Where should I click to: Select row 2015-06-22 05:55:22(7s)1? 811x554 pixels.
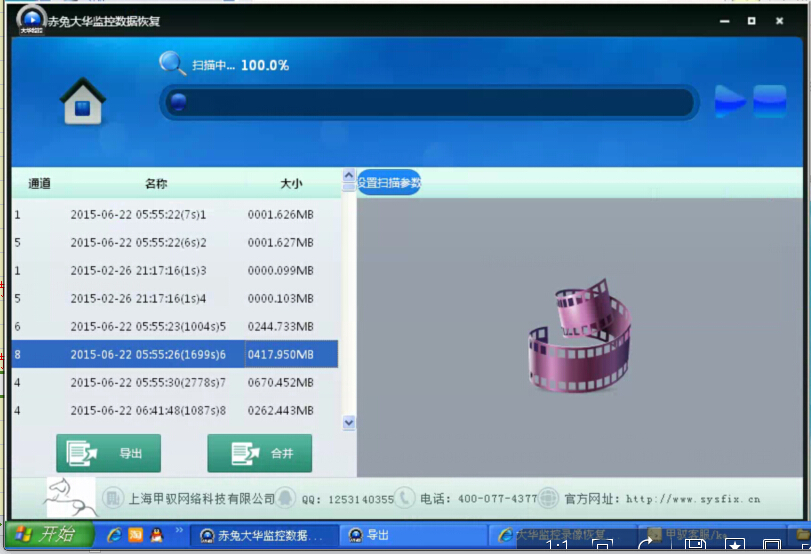175,214
